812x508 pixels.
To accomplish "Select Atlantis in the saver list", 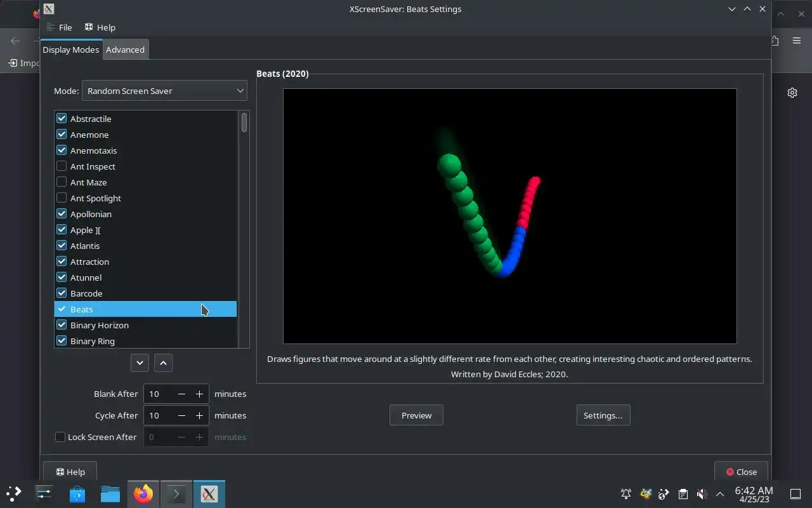I will pos(145,246).
